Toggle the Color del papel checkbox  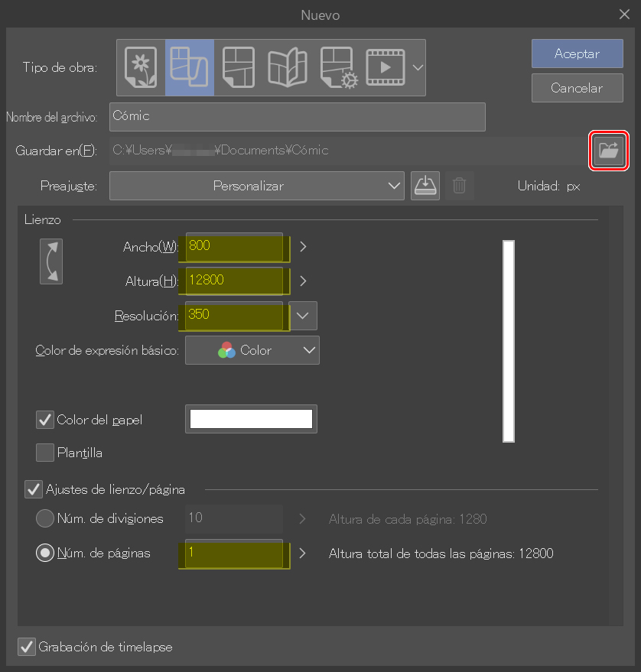[44, 420]
